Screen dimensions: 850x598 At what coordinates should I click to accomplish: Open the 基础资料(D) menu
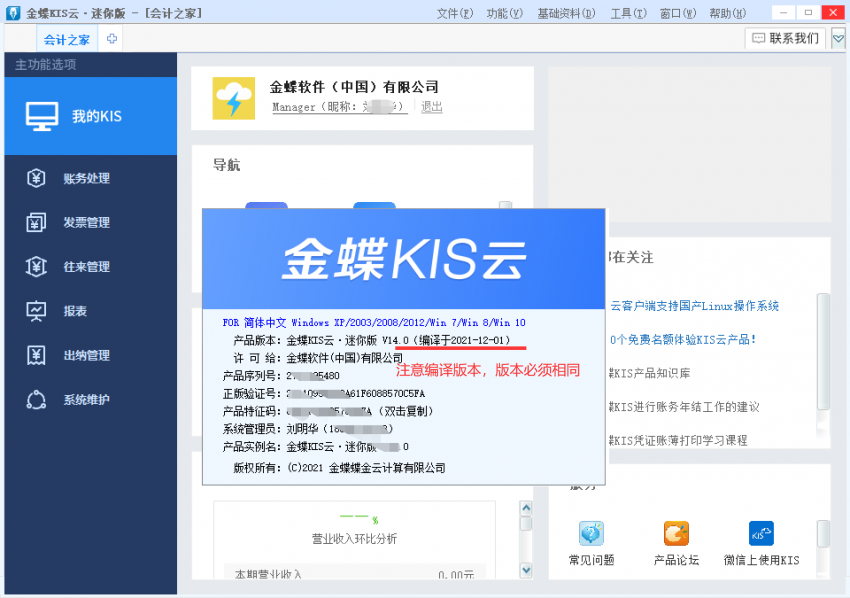click(x=566, y=13)
